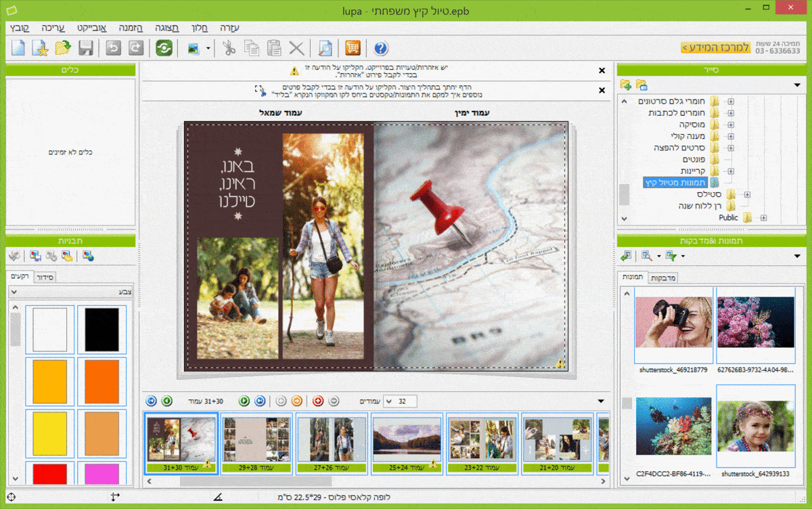Image resolution: width=812 pixels, height=509 pixels.
Task: Click the red add pages icon
Action: (318, 401)
